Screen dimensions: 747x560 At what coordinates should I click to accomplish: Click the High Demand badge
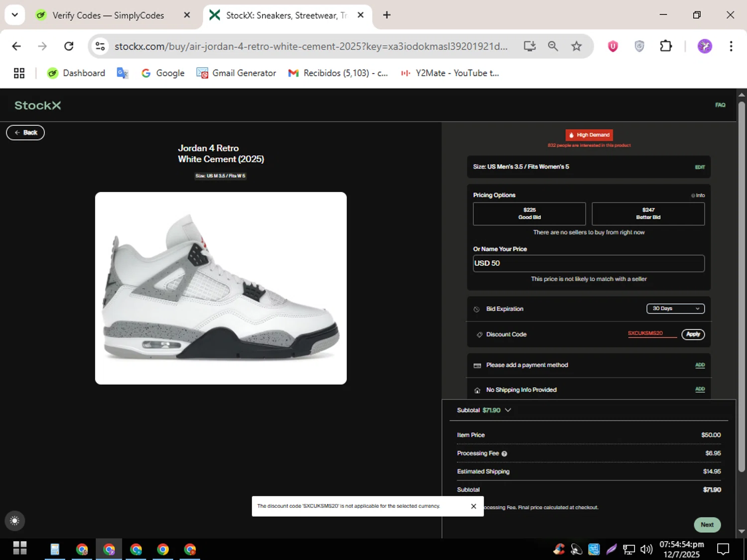coord(589,135)
